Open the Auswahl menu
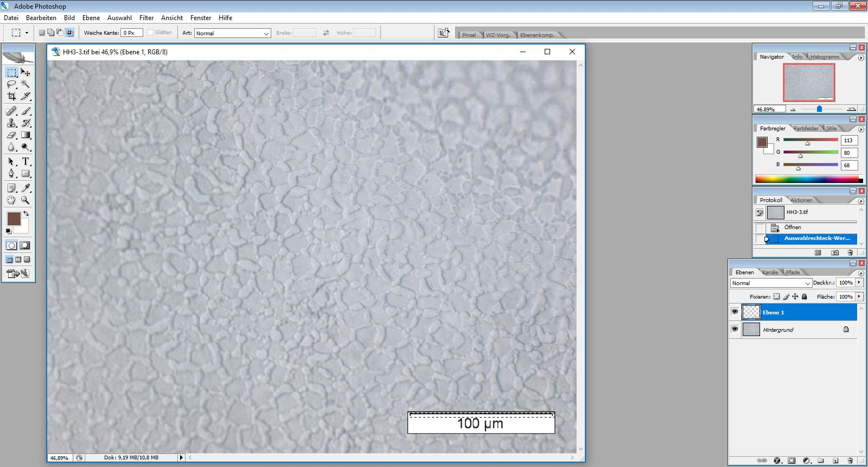 coord(119,18)
